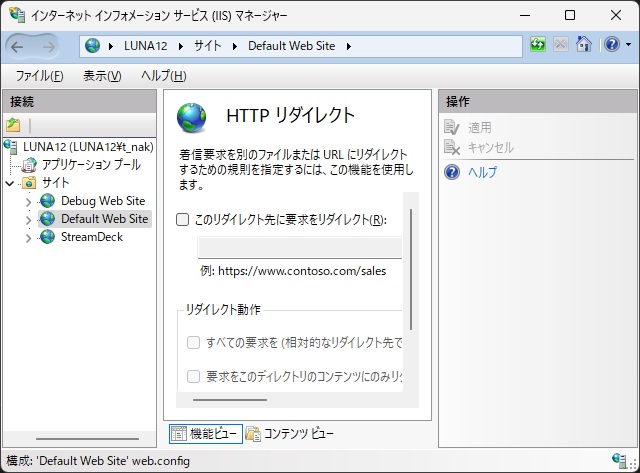Select the LUNA12 server node
Viewport: 640px width, 473px height.
pyautogui.click(x=88, y=147)
